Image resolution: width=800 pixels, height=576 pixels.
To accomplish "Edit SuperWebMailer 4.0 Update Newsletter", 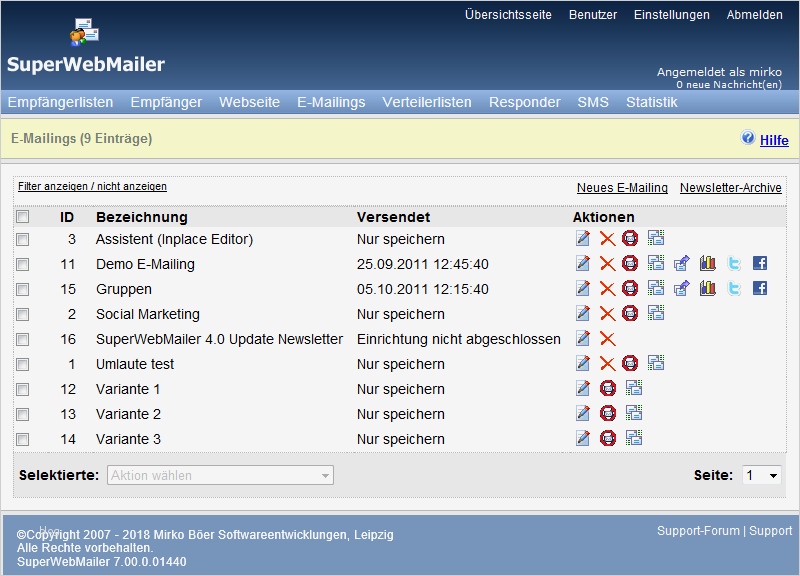I will [x=583, y=338].
